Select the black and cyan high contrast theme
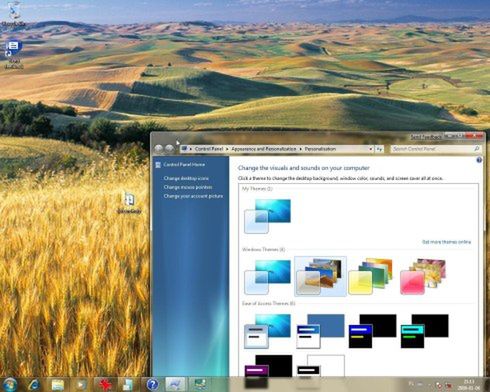The height and width of the screenshot is (392, 490). 424,331
